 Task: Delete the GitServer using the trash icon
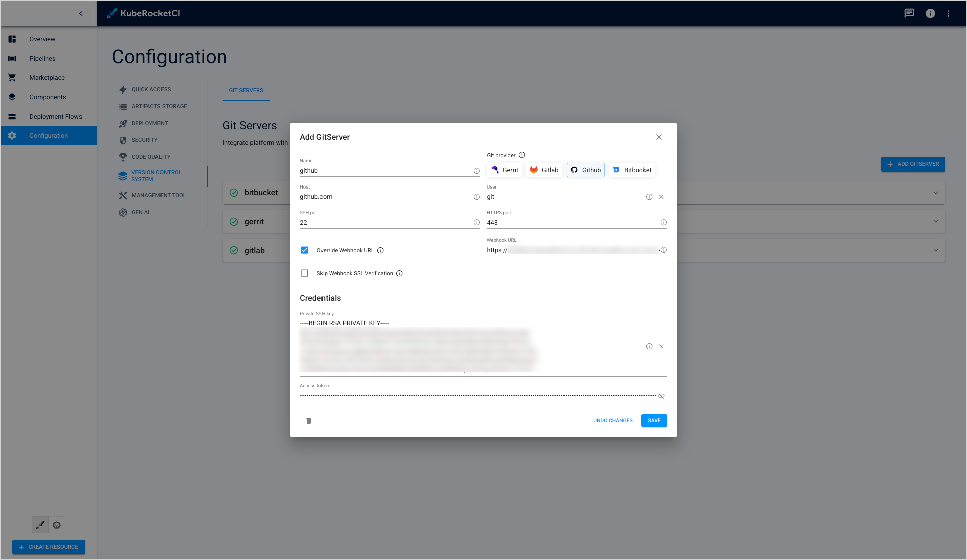point(308,421)
